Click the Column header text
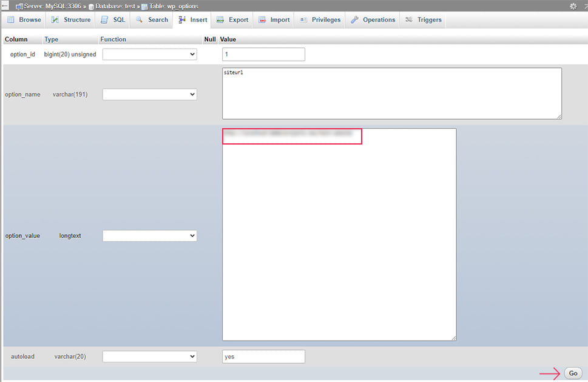588x382 pixels. (x=16, y=39)
